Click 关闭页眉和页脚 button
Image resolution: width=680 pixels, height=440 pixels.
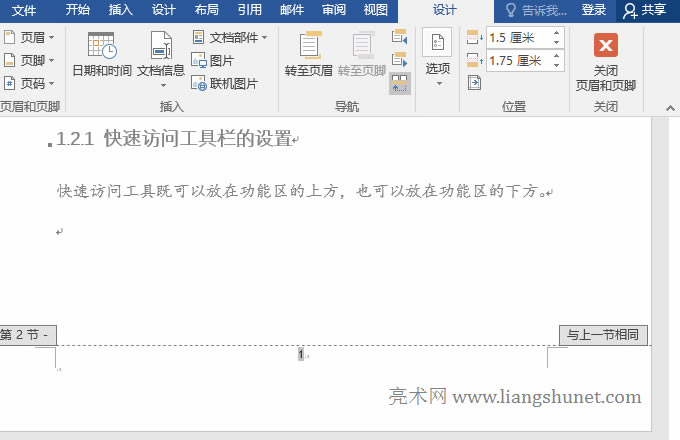coord(605,60)
